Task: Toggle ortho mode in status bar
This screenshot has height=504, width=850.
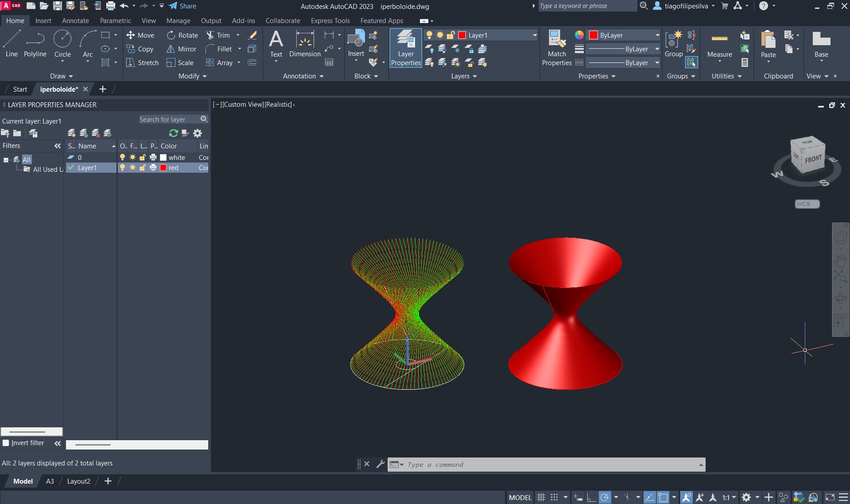Action: [x=591, y=497]
